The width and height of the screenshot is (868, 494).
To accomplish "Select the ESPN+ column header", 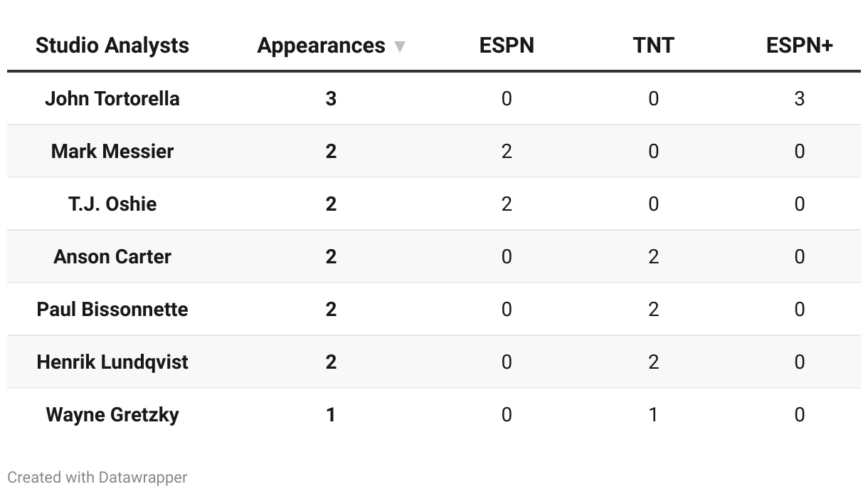I will 799,46.
